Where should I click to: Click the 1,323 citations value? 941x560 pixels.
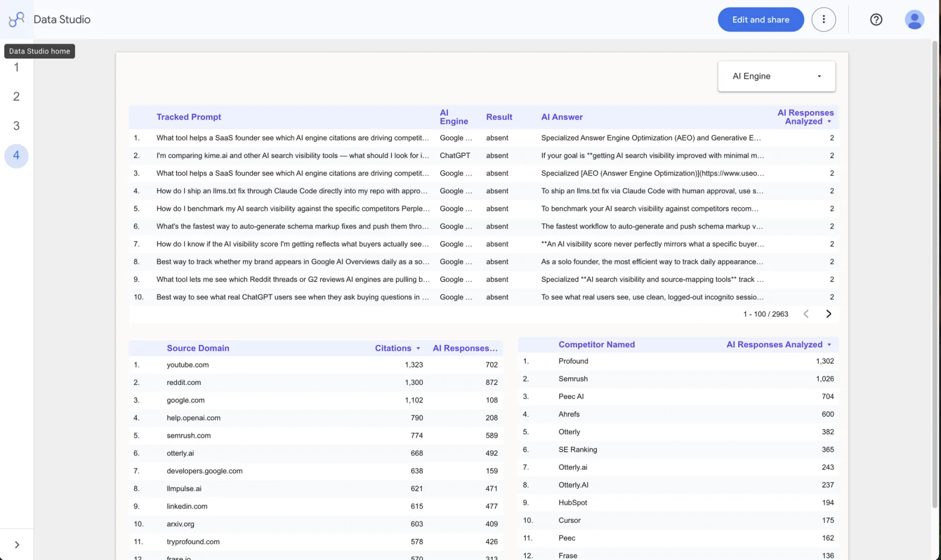coord(413,365)
